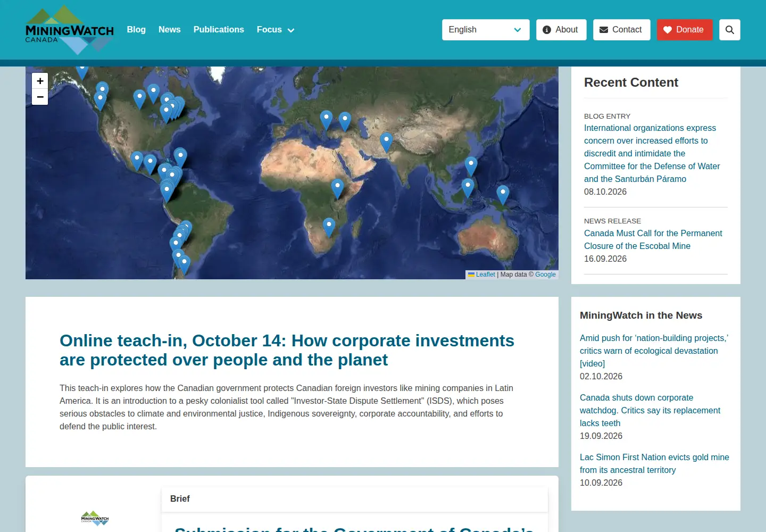Zoom out on the map
Screen dimensions: 766x532
pyautogui.click(x=40, y=97)
